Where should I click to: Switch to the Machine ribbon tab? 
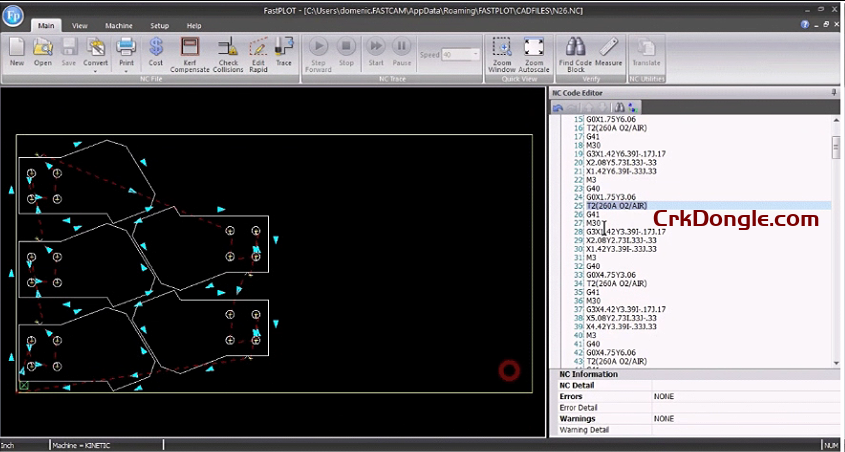pyautogui.click(x=119, y=25)
